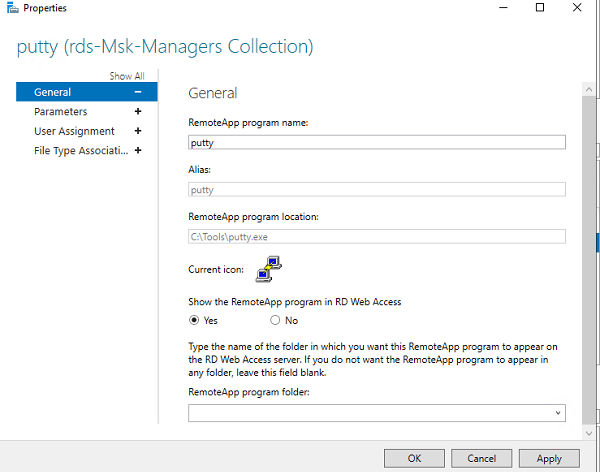Screen dimensions: 600x472
Task: Open the File Type Associations page
Action: [81, 150]
